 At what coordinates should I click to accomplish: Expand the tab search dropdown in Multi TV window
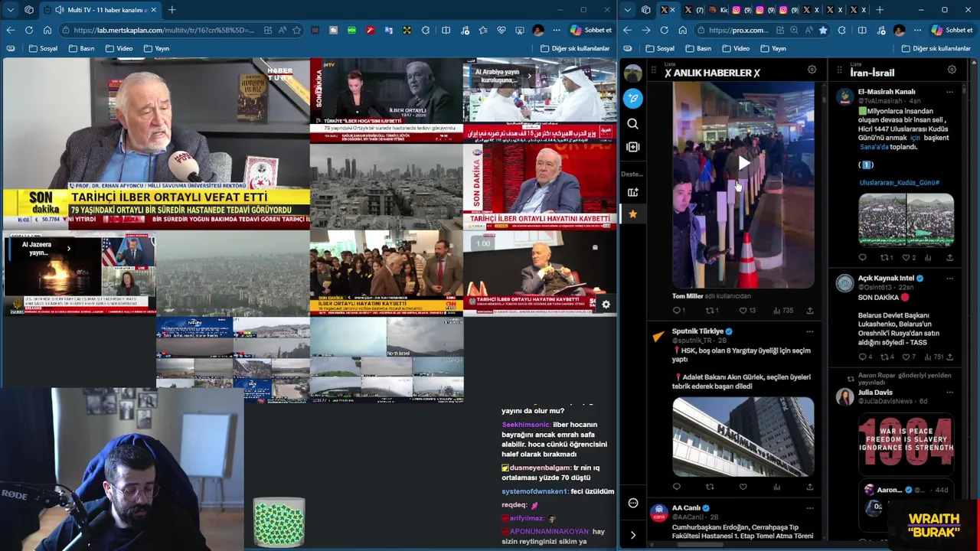(10, 10)
